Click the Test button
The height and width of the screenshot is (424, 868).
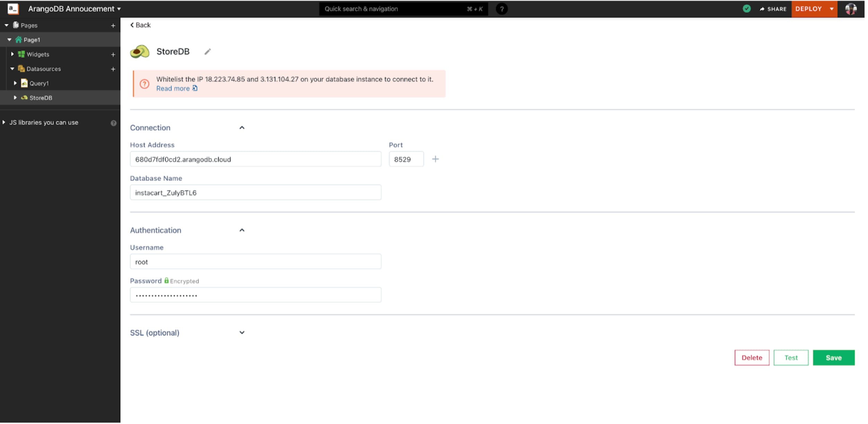pyautogui.click(x=791, y=358)
